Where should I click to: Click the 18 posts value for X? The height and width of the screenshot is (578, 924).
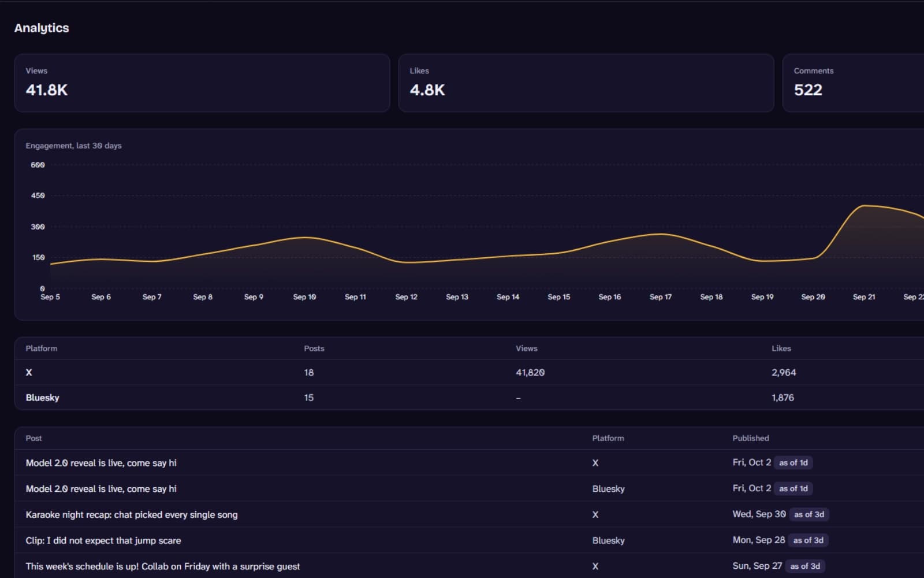[309, 372]
